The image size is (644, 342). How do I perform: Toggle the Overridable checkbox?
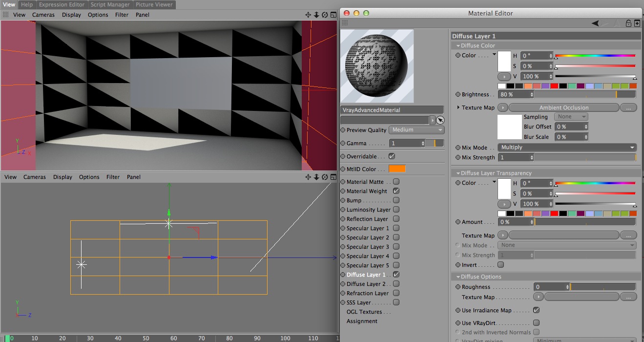(x=392, y=156)
